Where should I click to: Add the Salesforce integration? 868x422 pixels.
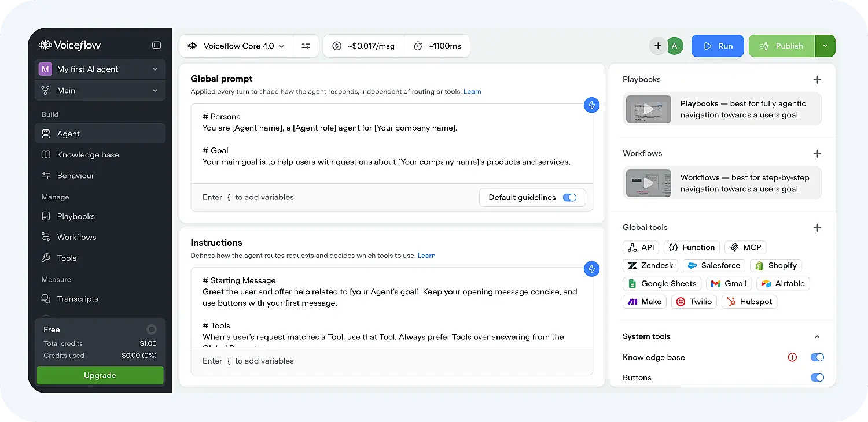(x=714, y=265)
